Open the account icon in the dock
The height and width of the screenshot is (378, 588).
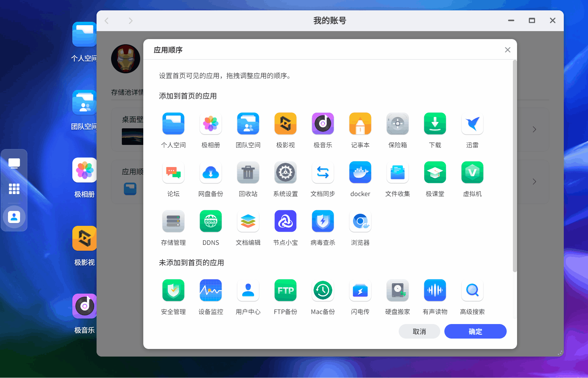pyautogui.click(x=14, y=217)
